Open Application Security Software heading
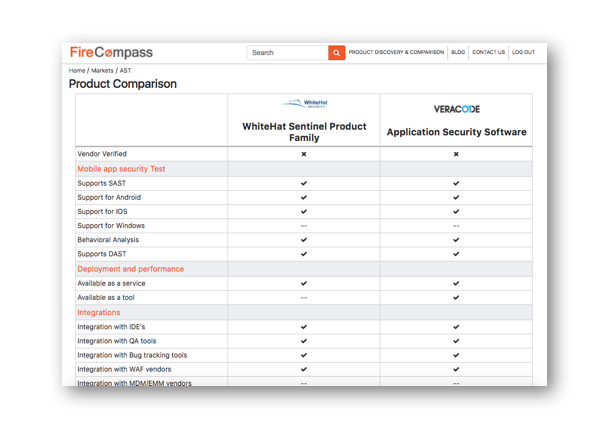The width and height of the screenshot is (610, 424). (456, 132)
